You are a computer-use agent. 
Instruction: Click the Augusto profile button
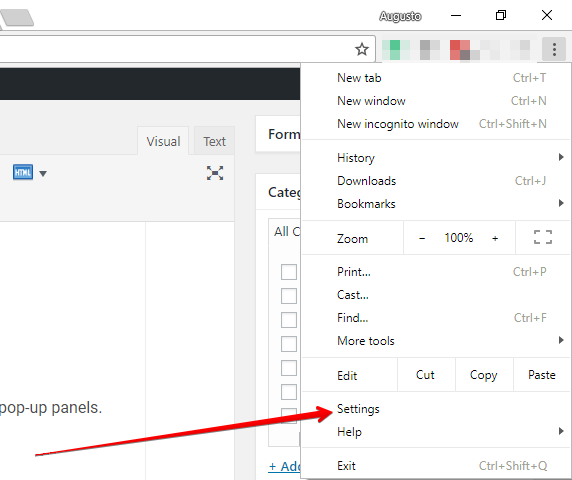(x=400, y=16)
